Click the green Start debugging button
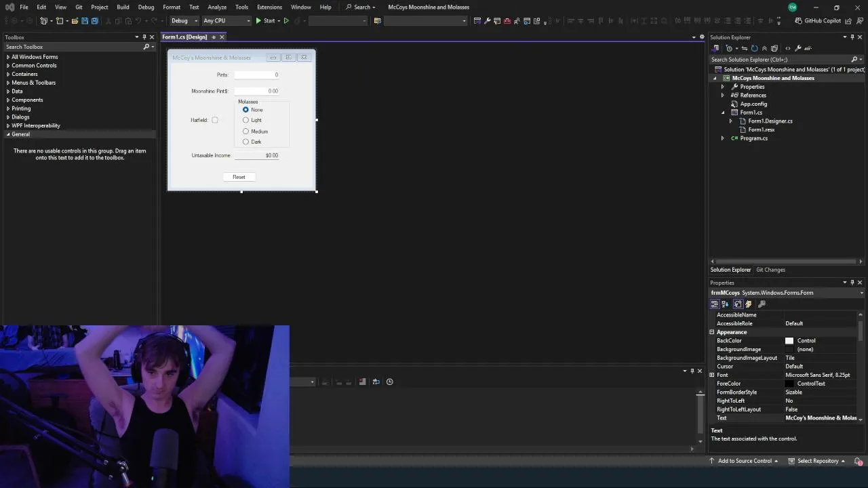The width and height of the screenshot is (868, 488). pos(265,21)
